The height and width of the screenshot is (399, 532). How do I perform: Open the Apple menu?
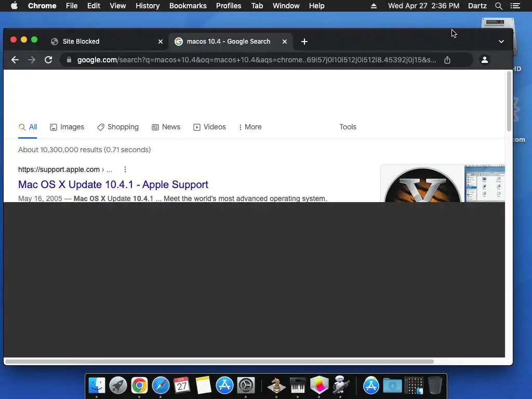point(14,6)
